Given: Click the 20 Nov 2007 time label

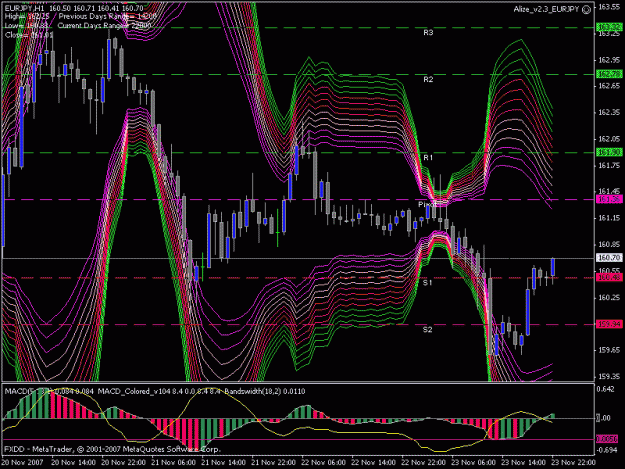Looking at the screenshot, I should tap(23, 463).
